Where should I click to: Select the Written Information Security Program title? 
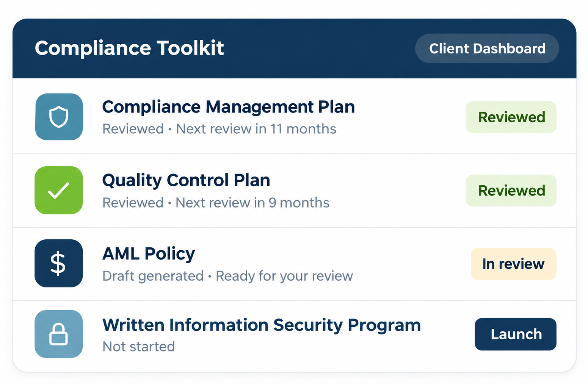[x=262, y=325]
